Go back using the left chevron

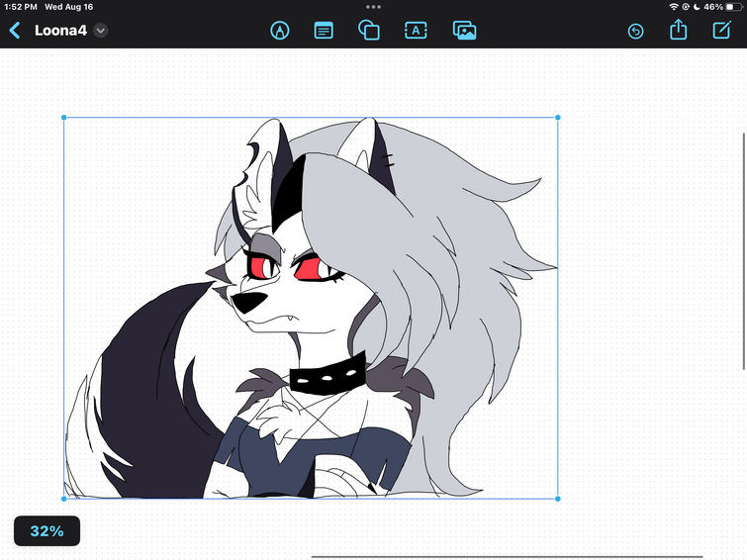pos(15,31)
